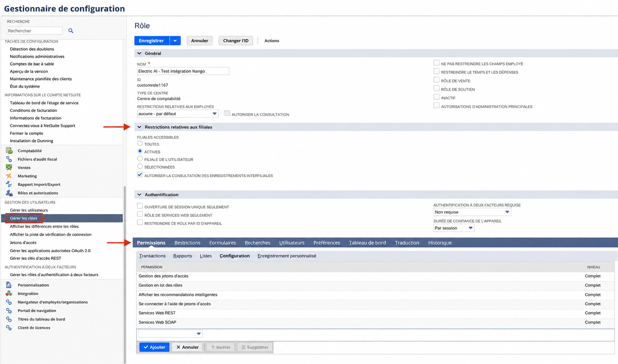Open the Préférences tab
This screenshot has height=364, width=618.
pos(327,243)
